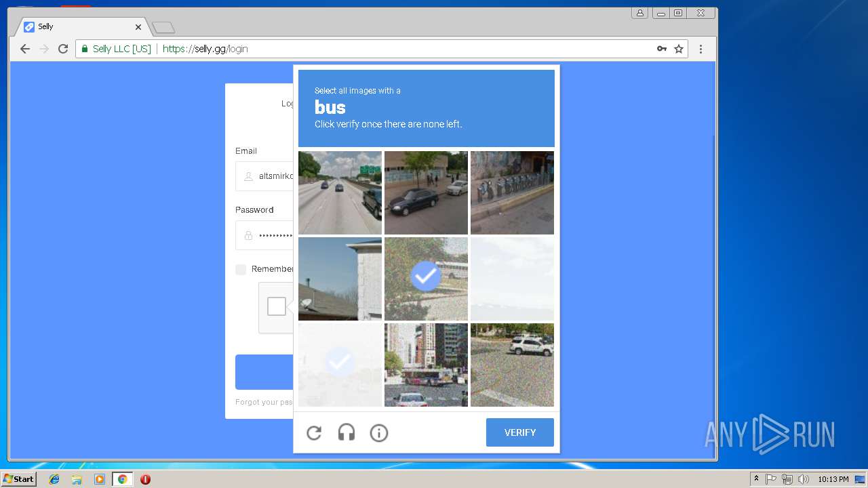Select the dark sedan parked captcha image

click(x=426, y=192)
